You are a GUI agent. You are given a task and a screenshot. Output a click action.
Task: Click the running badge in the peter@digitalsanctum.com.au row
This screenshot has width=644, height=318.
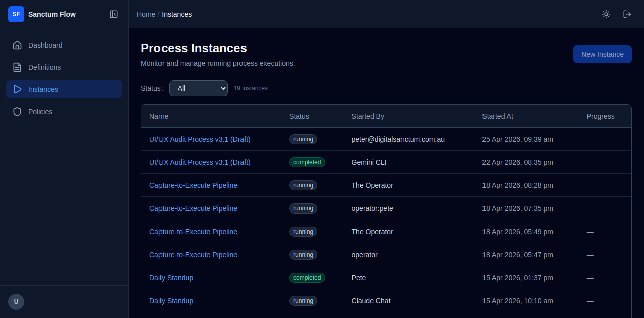pos(303,139)
